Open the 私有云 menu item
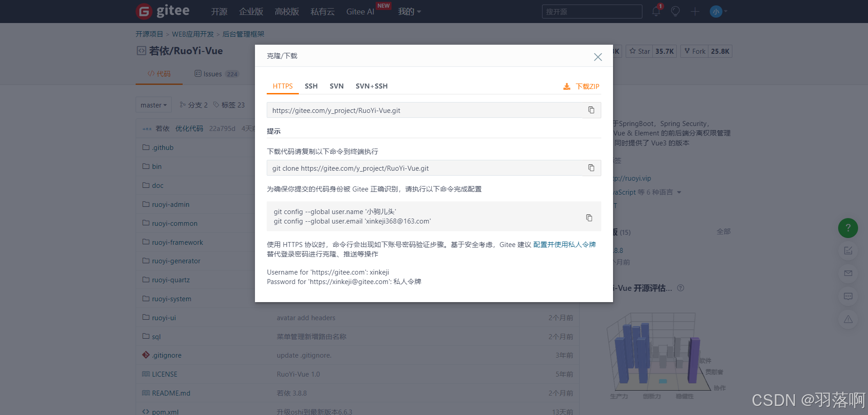The image size is (868, 415). click(x=323, y=12)
